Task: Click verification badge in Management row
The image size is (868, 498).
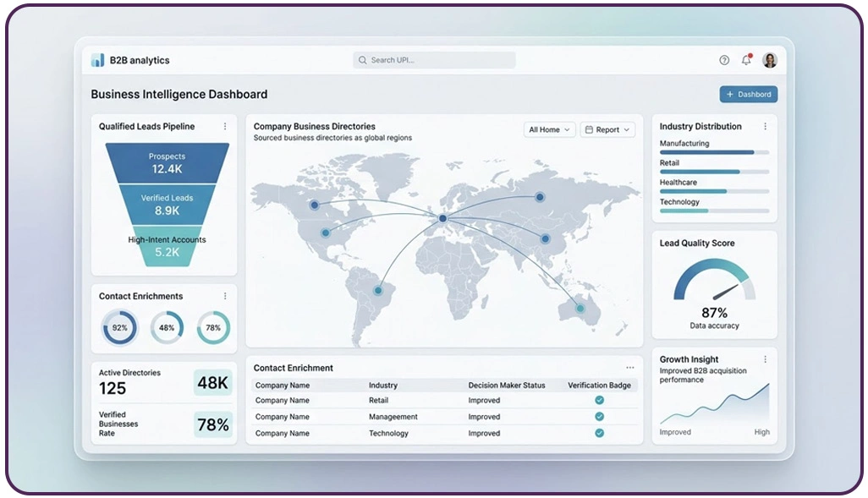Action: coord(599,417)
